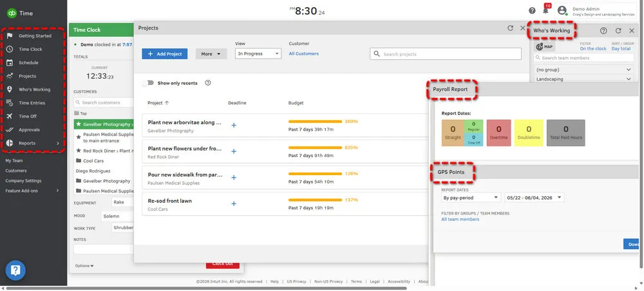Click Add Project button

click(165, 54)
